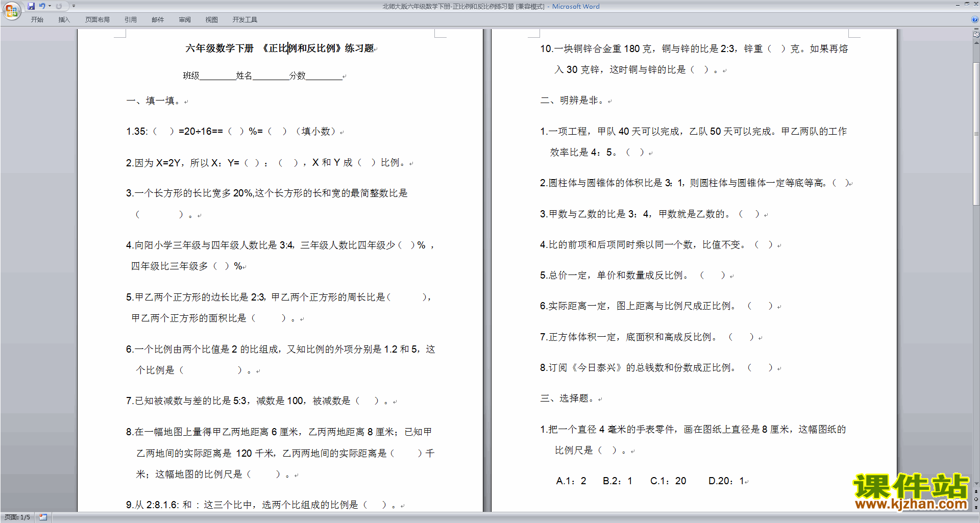Click the vertical scrollbar up arrow
This screenshot has height=523, width=980.
click(976, 43)
